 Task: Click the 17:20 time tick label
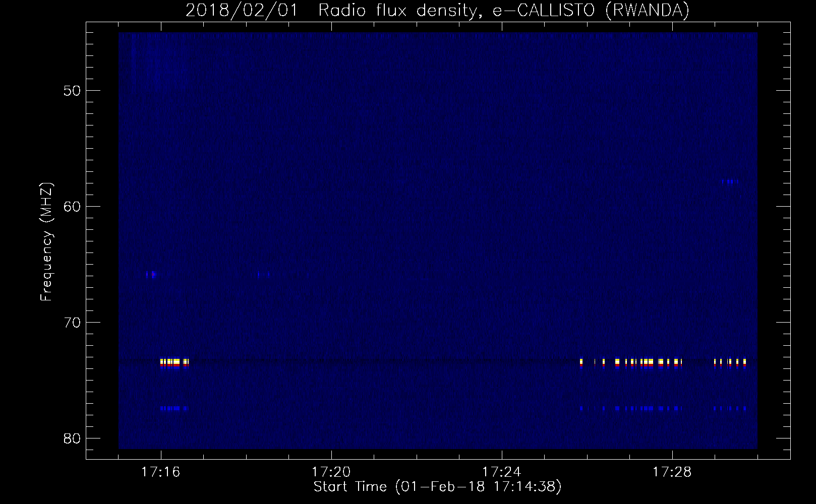coord(331,472)
